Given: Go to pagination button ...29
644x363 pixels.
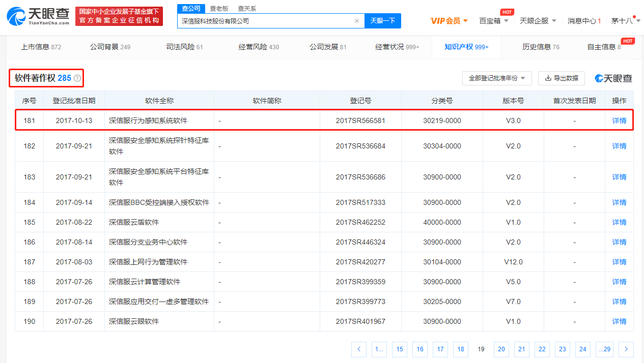Looking at the screenshot, I should click(605, 349).
